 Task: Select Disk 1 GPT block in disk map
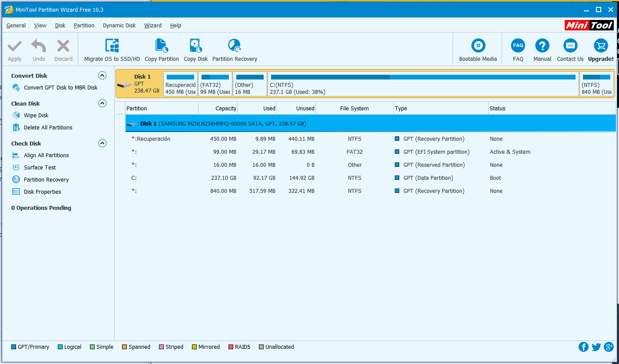pyautogui.click(x=139, y=84)
